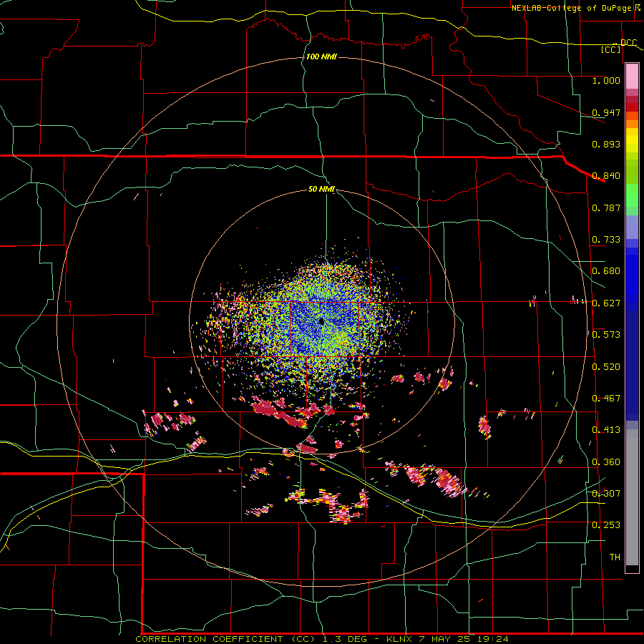This screenshot has height=644, width=644.
Task: Select the 0.787 scale value
Action: tap(606, 208)
